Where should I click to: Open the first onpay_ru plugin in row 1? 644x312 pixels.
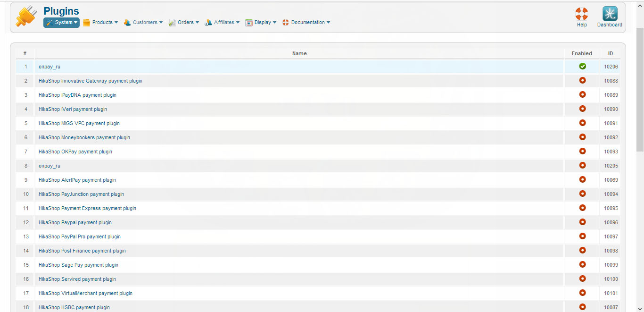[50, 67]
